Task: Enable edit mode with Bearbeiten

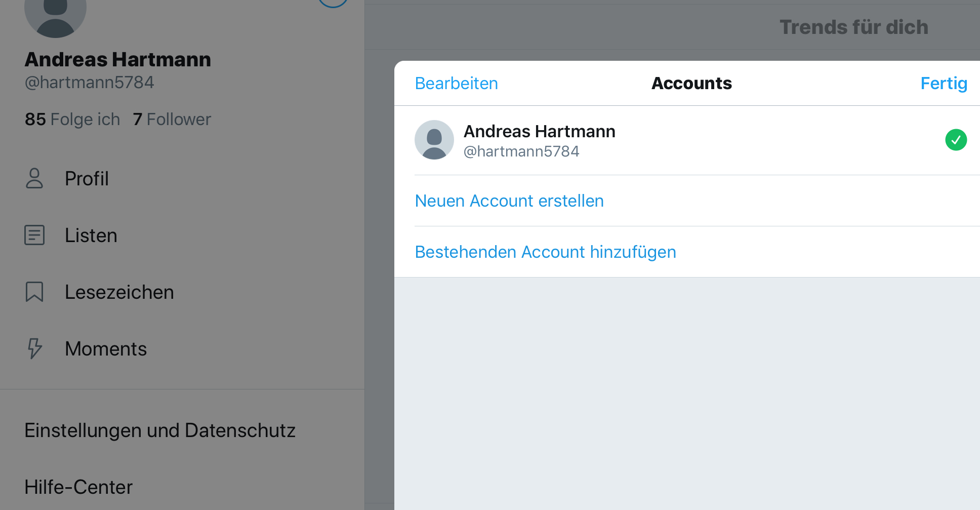Action: tap(456, 83)
